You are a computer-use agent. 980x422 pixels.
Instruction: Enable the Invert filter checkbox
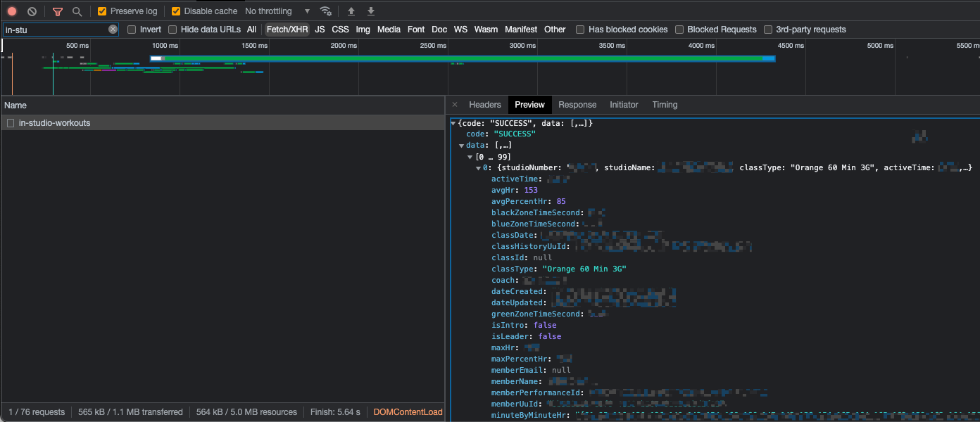click(132, 30)
